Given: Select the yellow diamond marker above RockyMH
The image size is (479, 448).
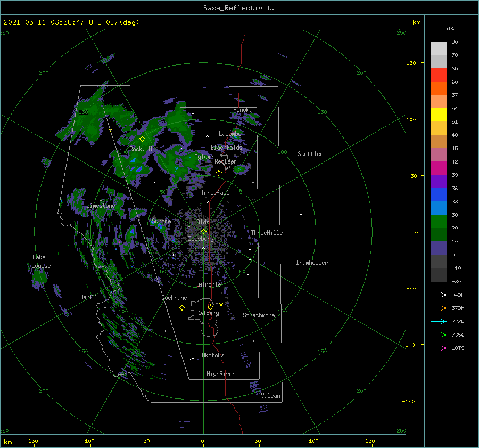Looking at the screenshot, I should [x=142, y=139].
